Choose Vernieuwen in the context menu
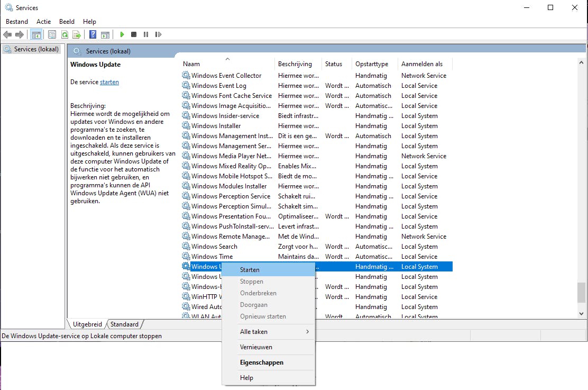 [x=269, y=347]
